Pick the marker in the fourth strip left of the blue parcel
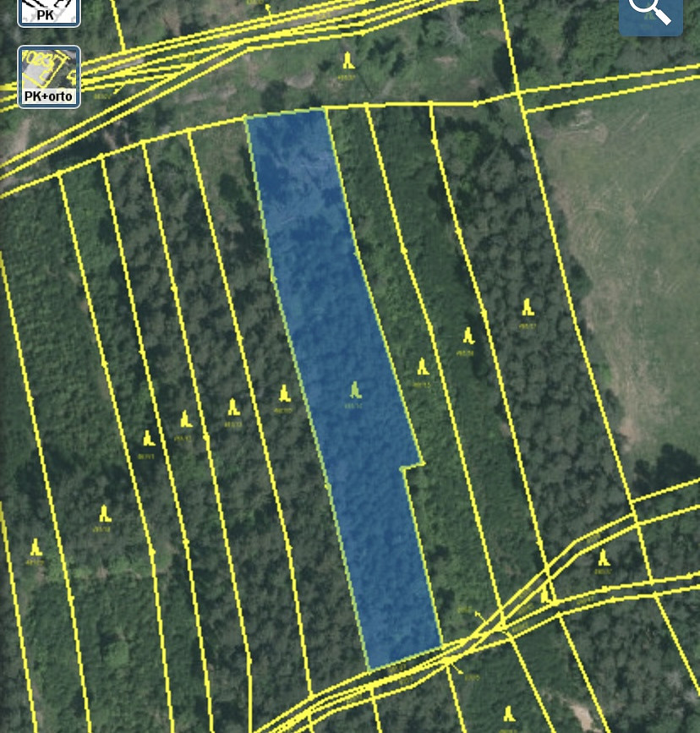The image size is (700, 733). coord(148,439)
